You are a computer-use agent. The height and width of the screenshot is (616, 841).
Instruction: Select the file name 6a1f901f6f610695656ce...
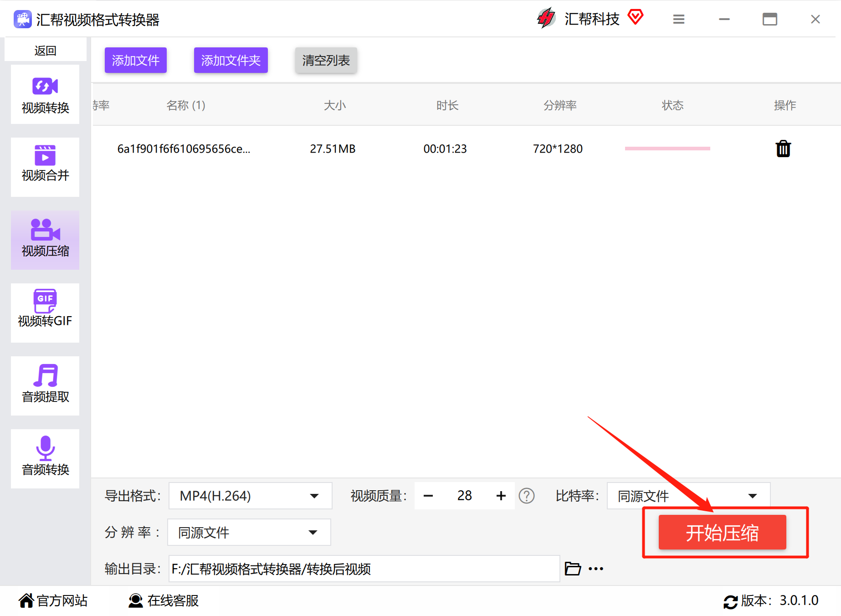tap(184, 149)
